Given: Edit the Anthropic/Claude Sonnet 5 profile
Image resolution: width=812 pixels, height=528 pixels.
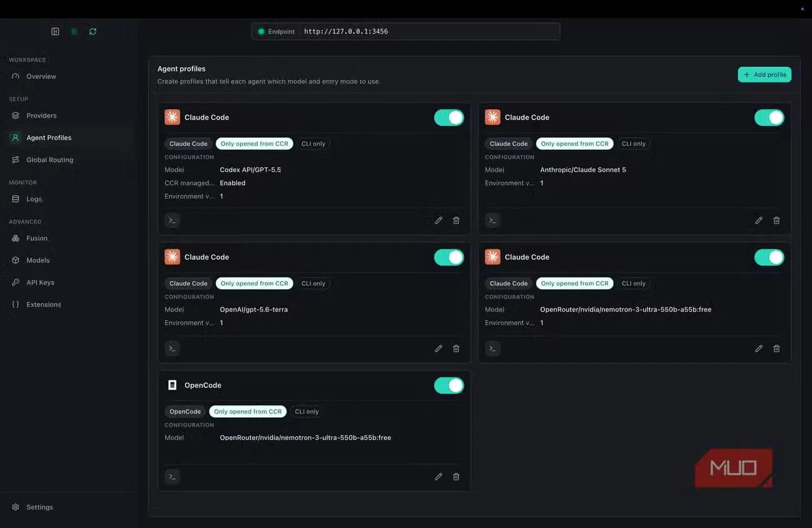Looking at the screenshot, I should [759, 220].
